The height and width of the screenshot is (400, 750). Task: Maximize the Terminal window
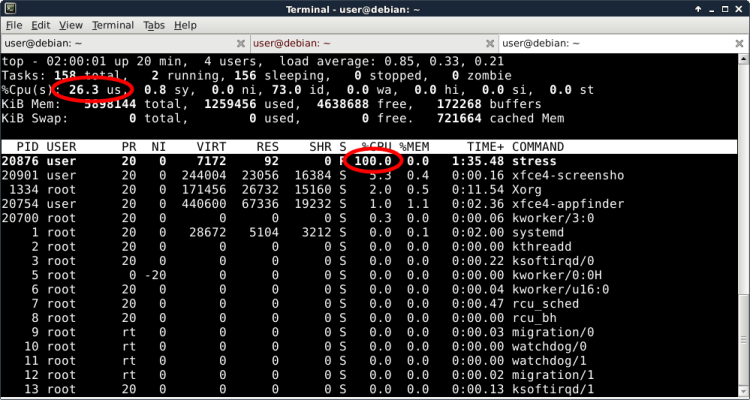coord(726,9)
